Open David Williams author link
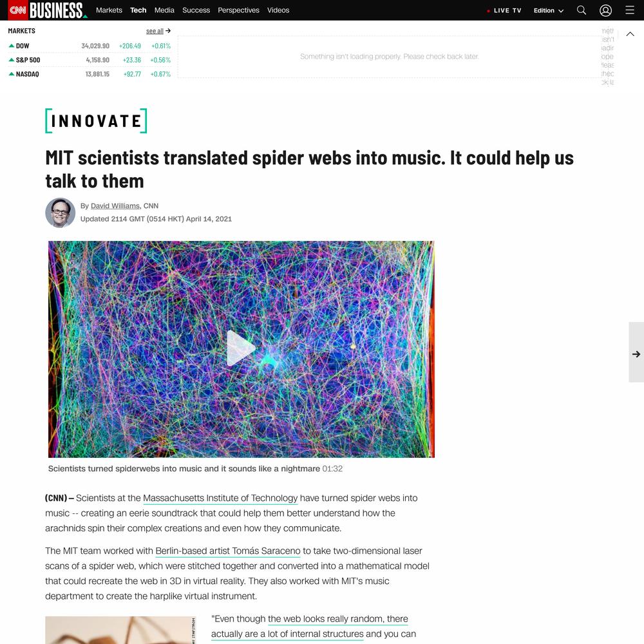Image resolution: width=644 pixels, height=644 pixels. pyautogui.click(x=115, y=206)
